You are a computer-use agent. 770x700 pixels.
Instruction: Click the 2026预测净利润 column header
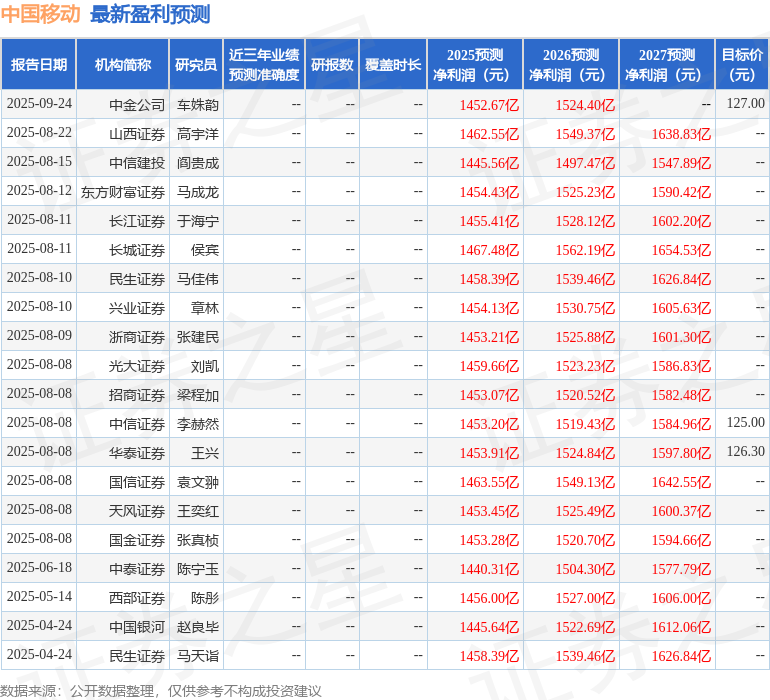coord(570,65)
